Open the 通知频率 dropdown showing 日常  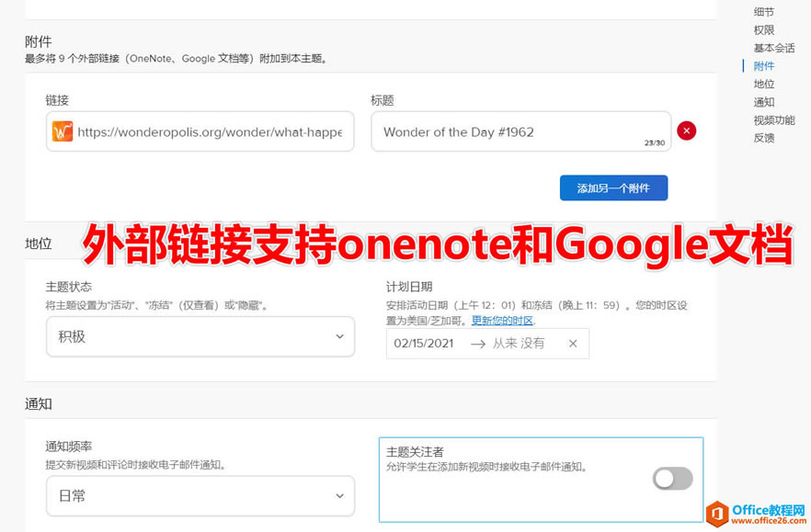(x=200, y=496)
